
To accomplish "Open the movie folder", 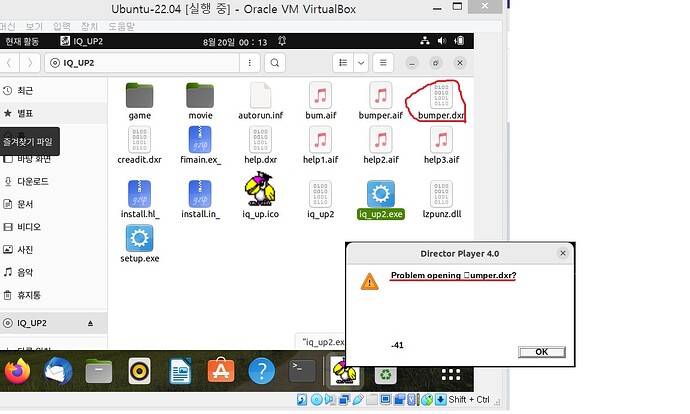I will point(200,101).
